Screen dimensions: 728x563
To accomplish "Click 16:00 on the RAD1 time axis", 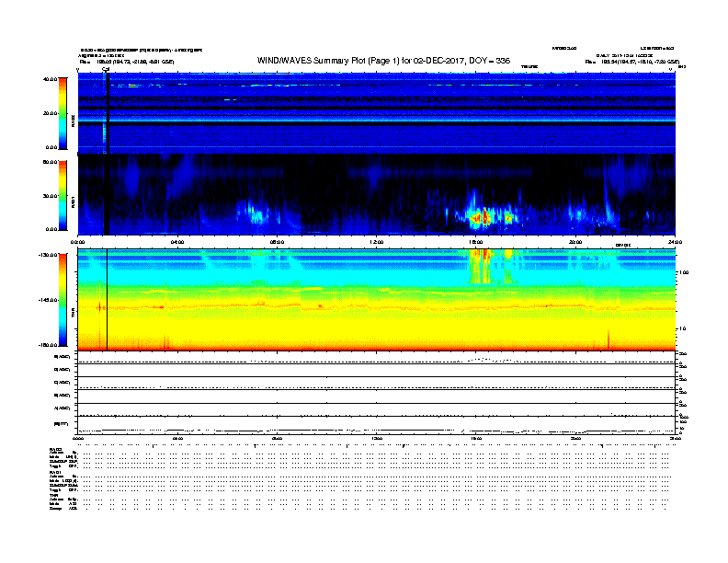I will coord(476,242).
